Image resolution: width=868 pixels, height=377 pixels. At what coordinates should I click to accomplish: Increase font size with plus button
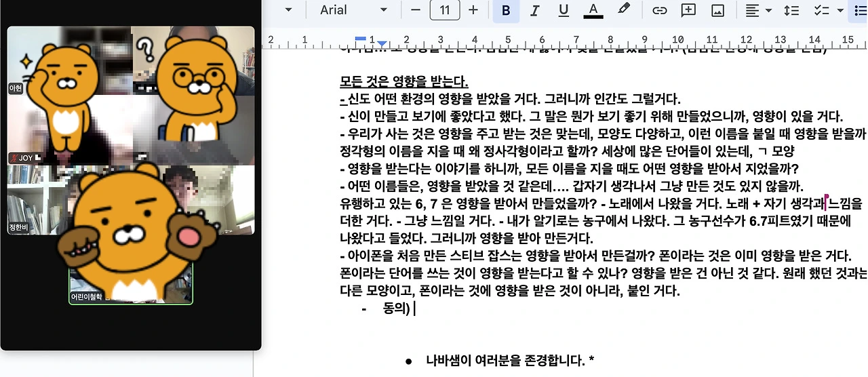[x=473, y=10]
